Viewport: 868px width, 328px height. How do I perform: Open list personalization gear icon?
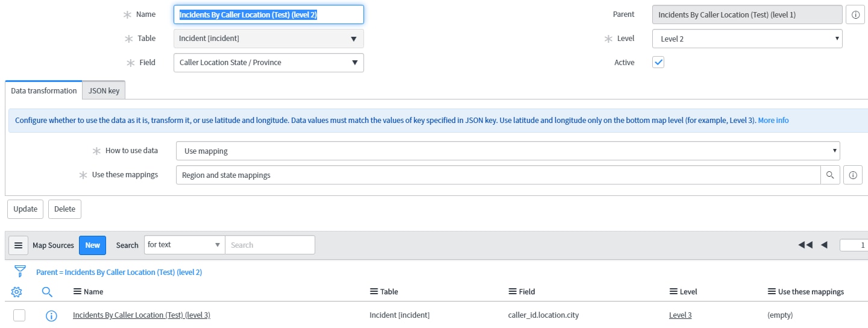(17, 292)
